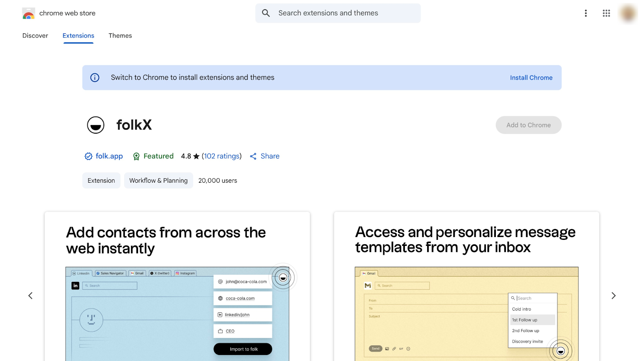
Task: Click the info icon in the banner
Action: pyautogui.click(x=95, y=78)
